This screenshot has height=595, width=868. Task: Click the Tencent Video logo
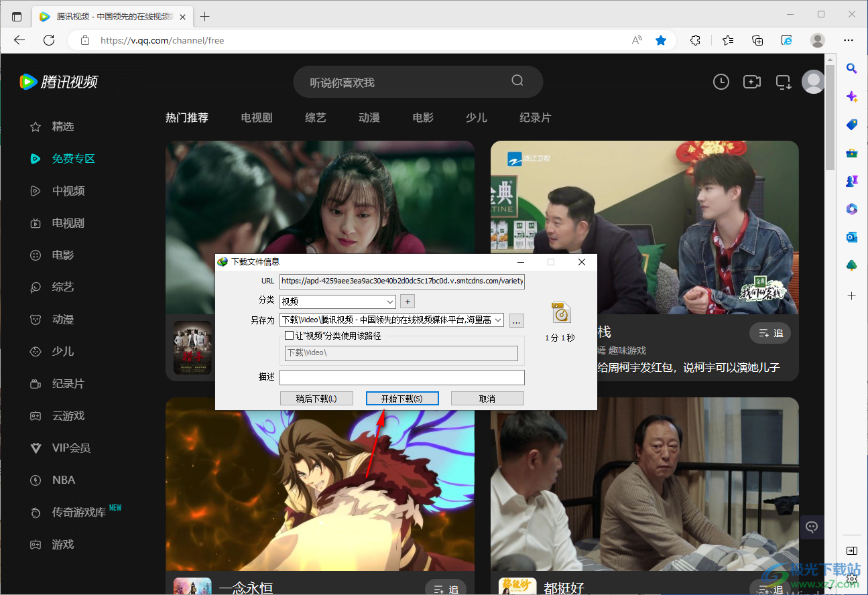[x=58, y=82]
